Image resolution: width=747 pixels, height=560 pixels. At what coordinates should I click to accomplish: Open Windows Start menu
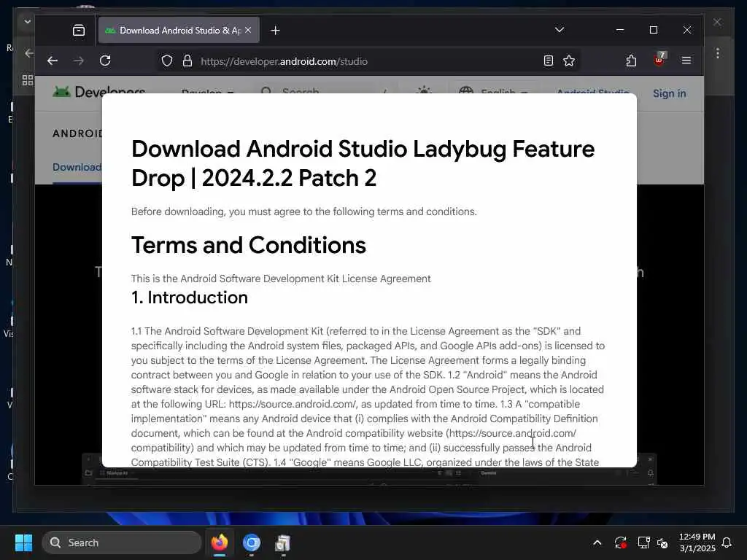pyautogui.click(x=23, y=542)
